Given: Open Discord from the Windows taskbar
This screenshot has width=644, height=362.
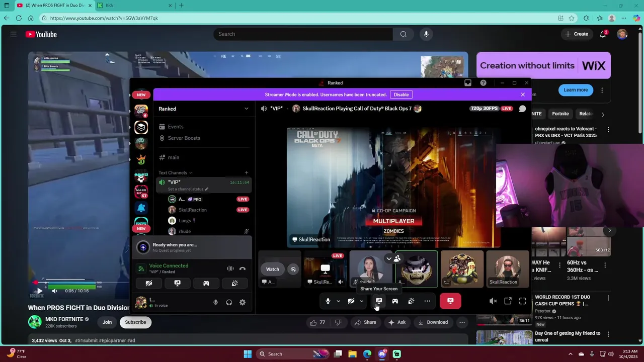Looking at the screenshot, I should click(382, 354).
